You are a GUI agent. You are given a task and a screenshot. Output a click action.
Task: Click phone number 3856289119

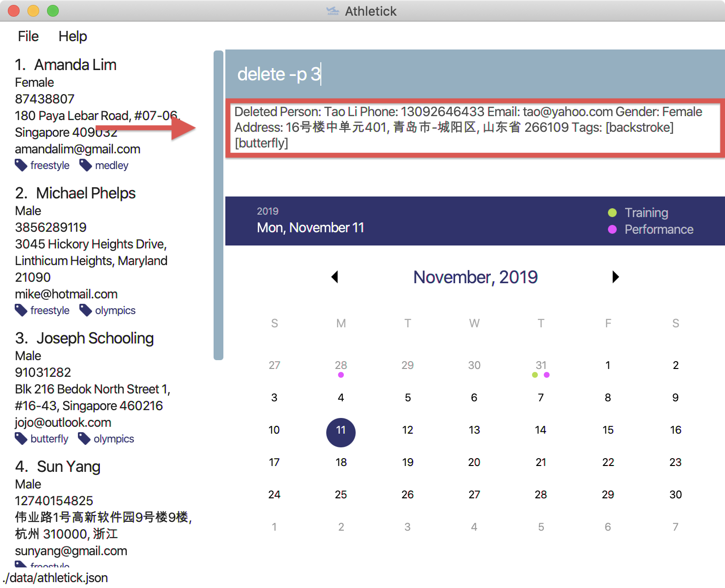point(50,227)
